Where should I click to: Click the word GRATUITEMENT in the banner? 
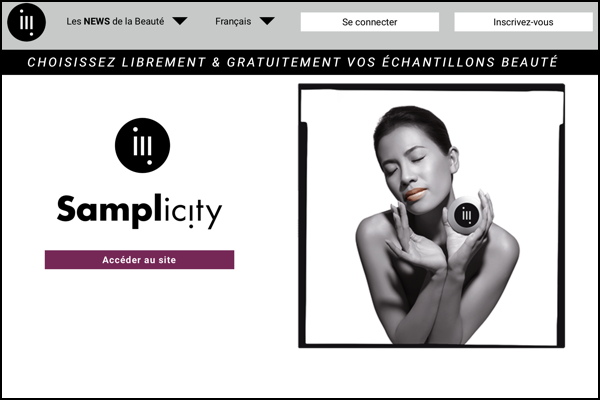(x=284, y=62)
